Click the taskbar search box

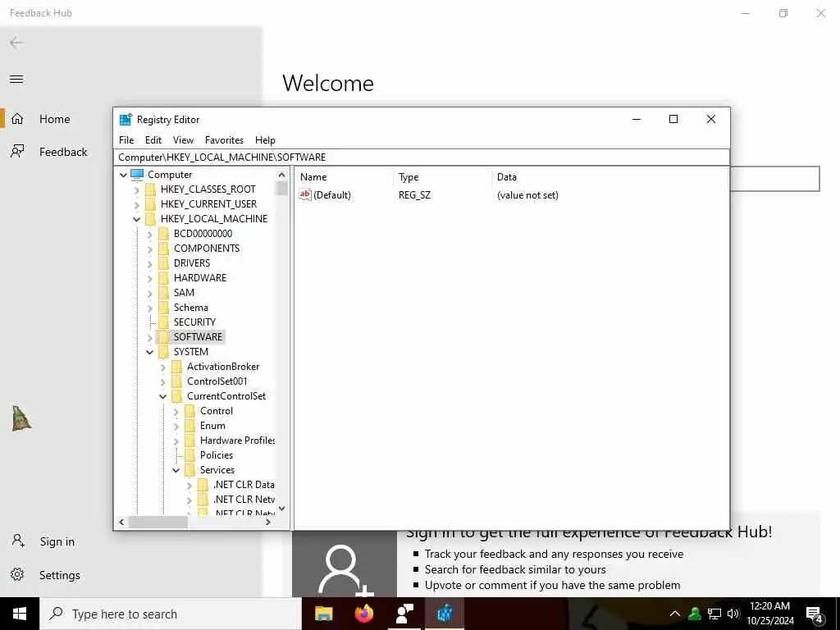point(171,614)
